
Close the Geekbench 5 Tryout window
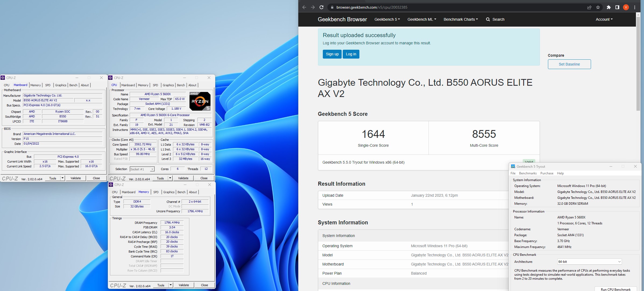tap(635, 166)
